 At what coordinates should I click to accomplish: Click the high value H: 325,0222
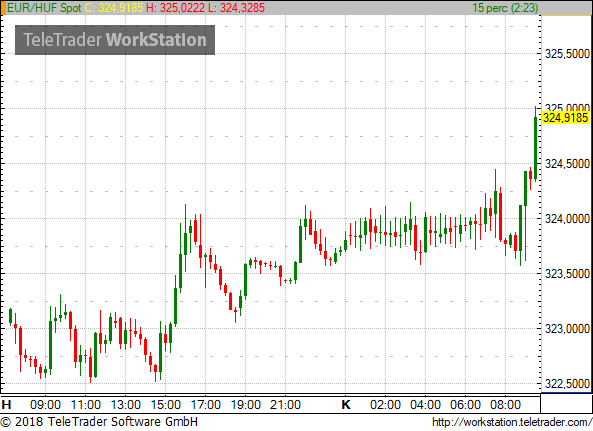[x=175, y=8]
